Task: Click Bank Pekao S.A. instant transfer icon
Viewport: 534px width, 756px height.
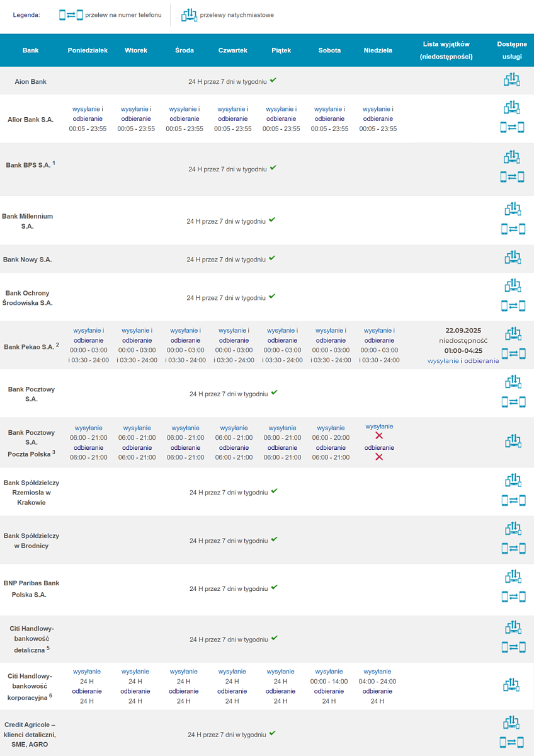Action: 513,333
